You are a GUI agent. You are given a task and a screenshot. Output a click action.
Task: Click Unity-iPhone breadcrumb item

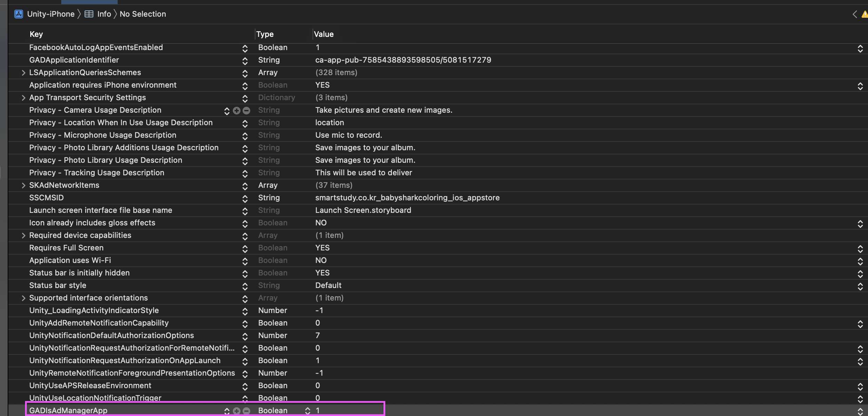51,14
